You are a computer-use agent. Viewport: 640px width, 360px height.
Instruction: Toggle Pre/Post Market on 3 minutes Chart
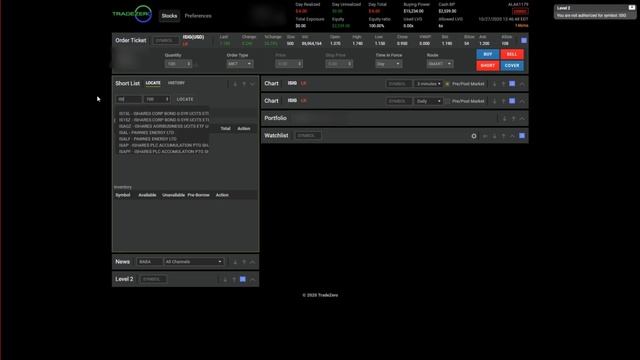click(447, 84)
